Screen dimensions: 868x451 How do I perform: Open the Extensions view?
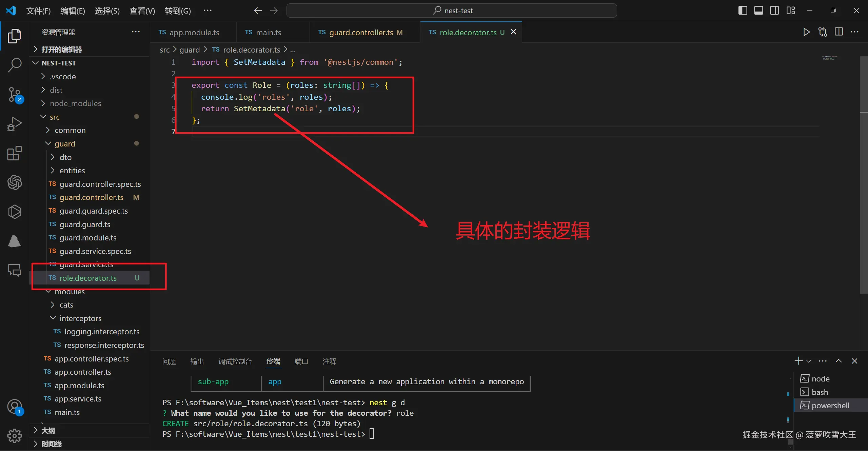(x=15, y=154)
